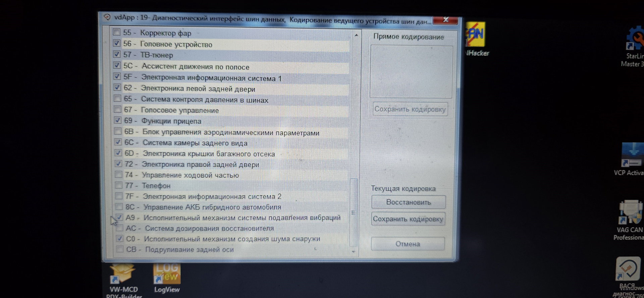Screen dimensions: 644x298
Task: Close the vdApp coding dialog
Action: click(x=445, y=20)
